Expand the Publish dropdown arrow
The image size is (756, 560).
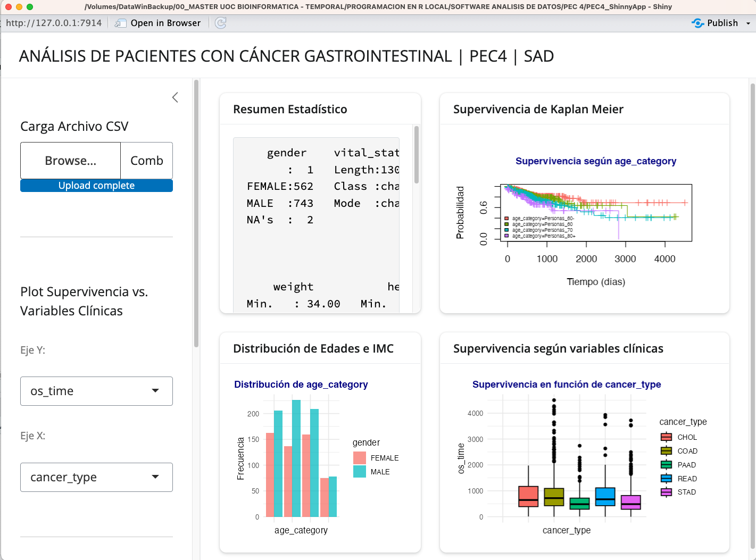tap(747, 23)
